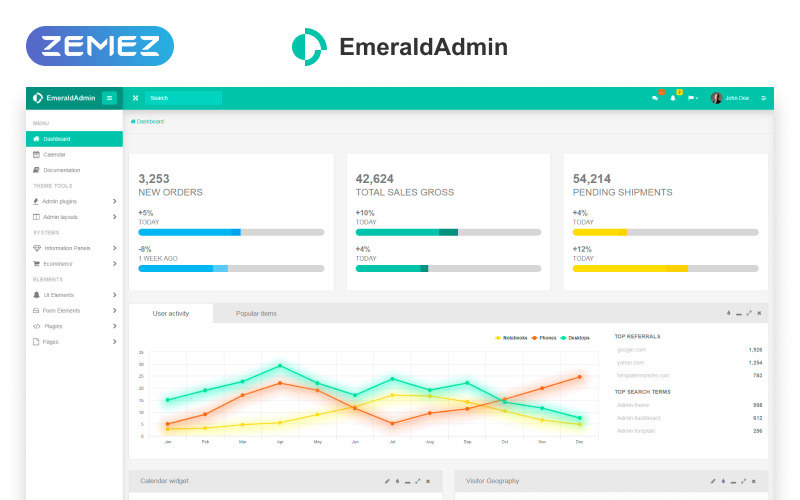
Task: Expand the Information Panels chevron
Action: click(114, 248)
